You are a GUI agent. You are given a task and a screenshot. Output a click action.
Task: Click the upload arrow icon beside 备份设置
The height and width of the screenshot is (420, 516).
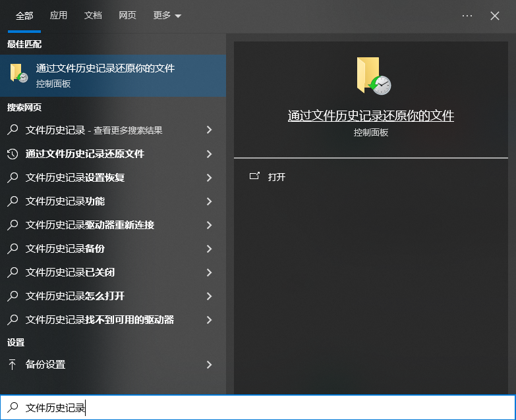point(13,365)
